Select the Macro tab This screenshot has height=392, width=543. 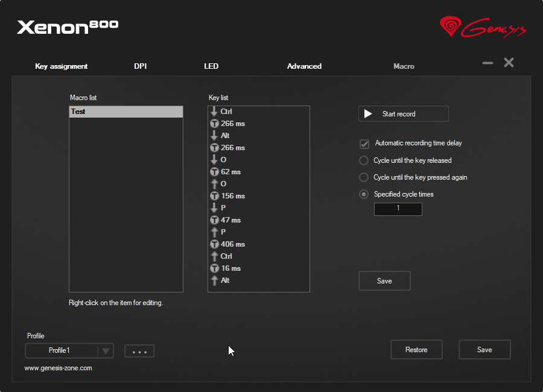[x=404, y=66]
